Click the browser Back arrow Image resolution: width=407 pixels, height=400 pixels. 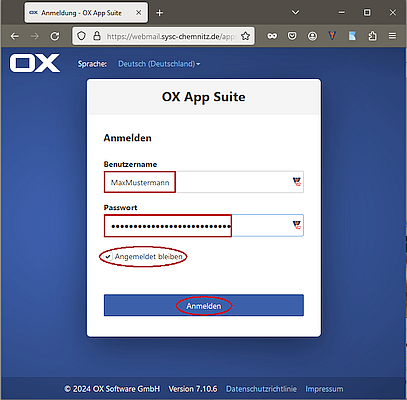[15, 36]
